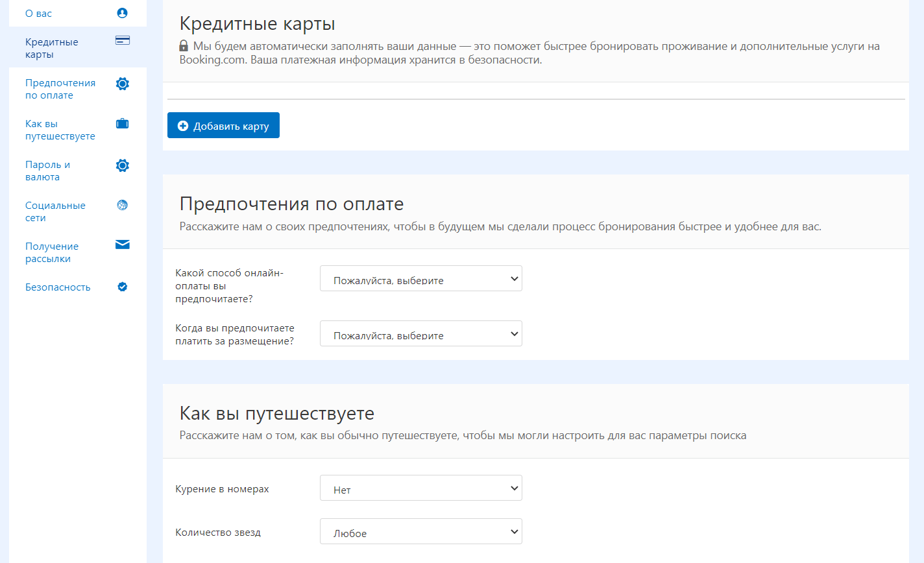Click the Предпочтения по оплате section heading
The image size is (924, 563).
pyautogui.click(x=291, y=204)
